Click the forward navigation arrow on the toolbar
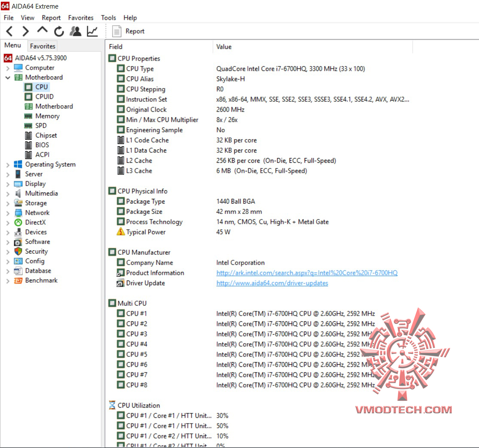The height and width of the screenshot is (448, 479). (25, 31)
